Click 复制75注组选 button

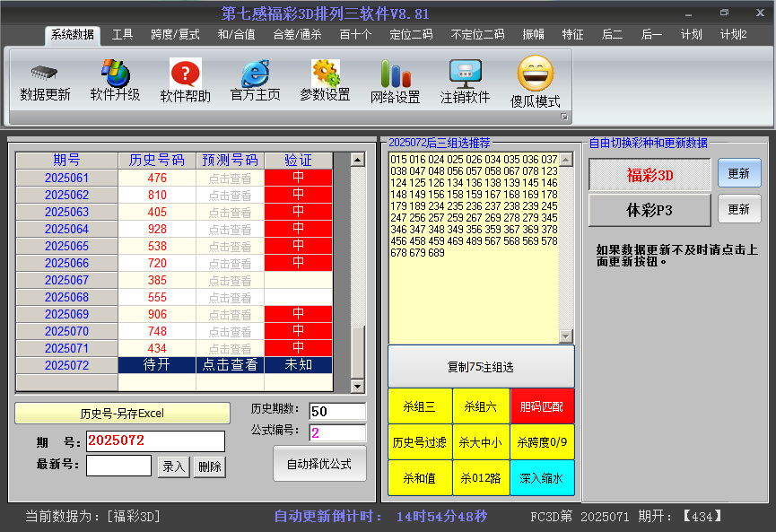(481, 367)
